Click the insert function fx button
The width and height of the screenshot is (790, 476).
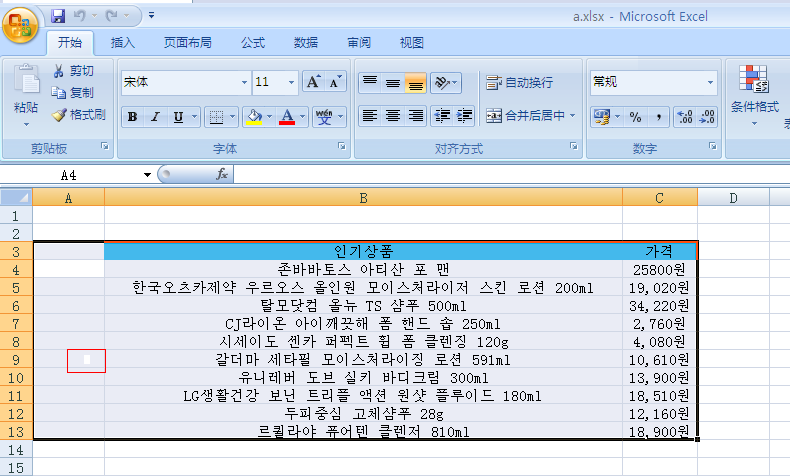pos(222,174)
